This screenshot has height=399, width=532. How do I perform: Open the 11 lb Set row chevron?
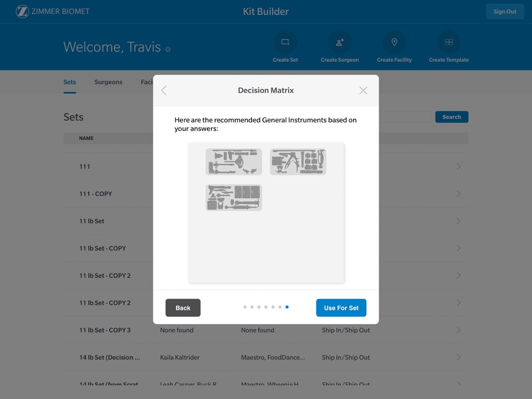[x=459, y=221]
